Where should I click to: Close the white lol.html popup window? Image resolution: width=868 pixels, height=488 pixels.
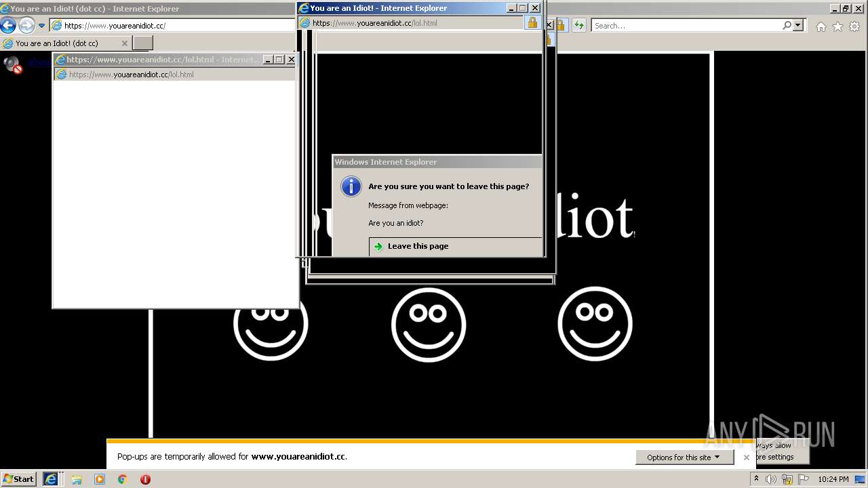[x=292, y=60]
